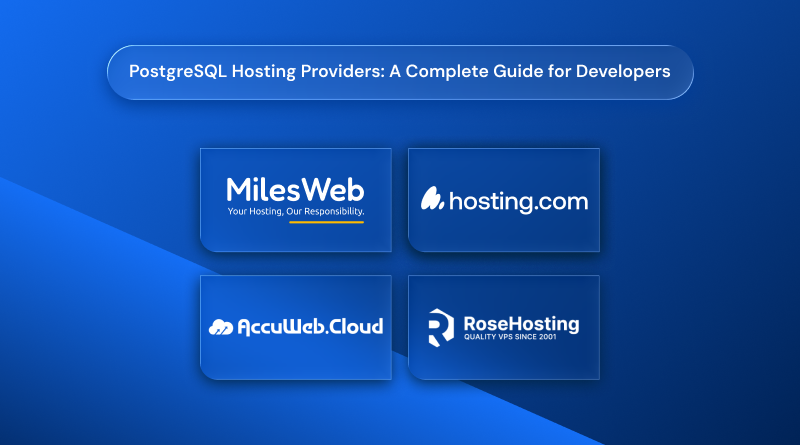Viewport: 800px width, 445px height.
Task: Click 'Your Hosting, Our Responsibility.' tagline
Action: pos(296,211)
